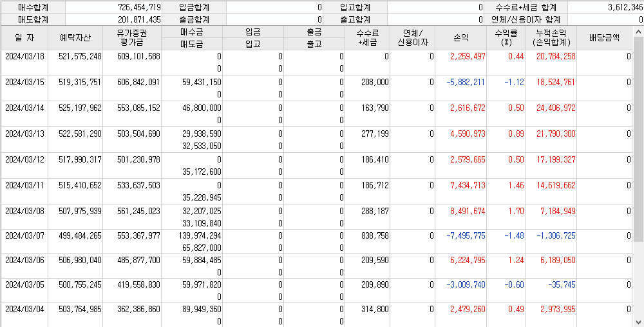The image size is (644, 327).
Task: Click the 유가증권 평가금 column header
Action: click(x=132, y=38)
